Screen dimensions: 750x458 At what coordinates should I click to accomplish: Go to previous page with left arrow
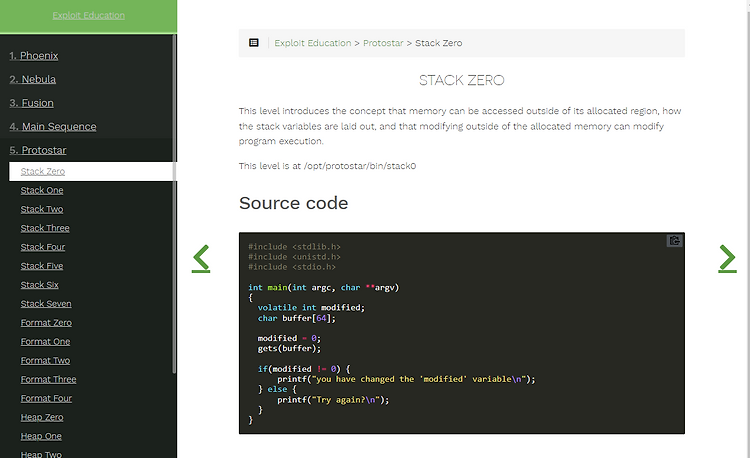201,259
